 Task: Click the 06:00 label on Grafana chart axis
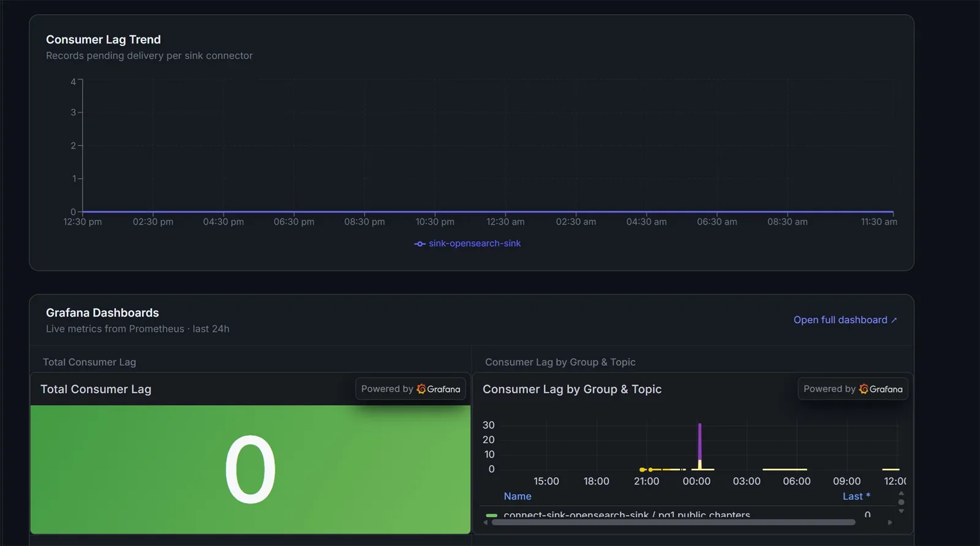click(x=796, y=481)
